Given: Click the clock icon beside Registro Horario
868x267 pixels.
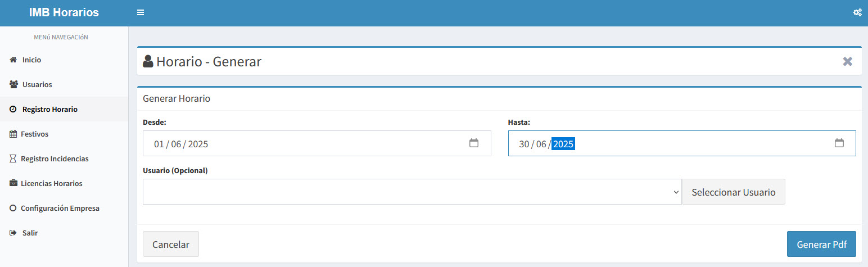Looking at the screenshot, I should pyautogui.click(x=13, y=109).
